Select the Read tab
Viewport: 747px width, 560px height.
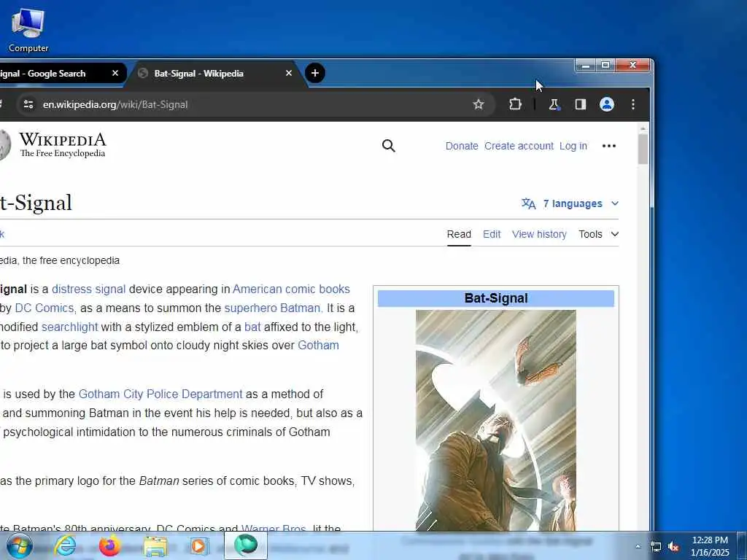tap(459, 234)
